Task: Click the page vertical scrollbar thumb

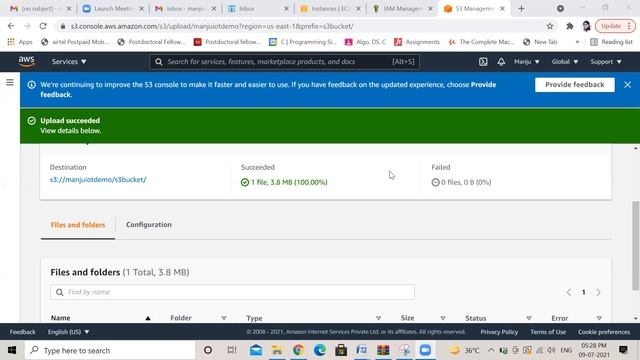Action: [x=636, y=245]
